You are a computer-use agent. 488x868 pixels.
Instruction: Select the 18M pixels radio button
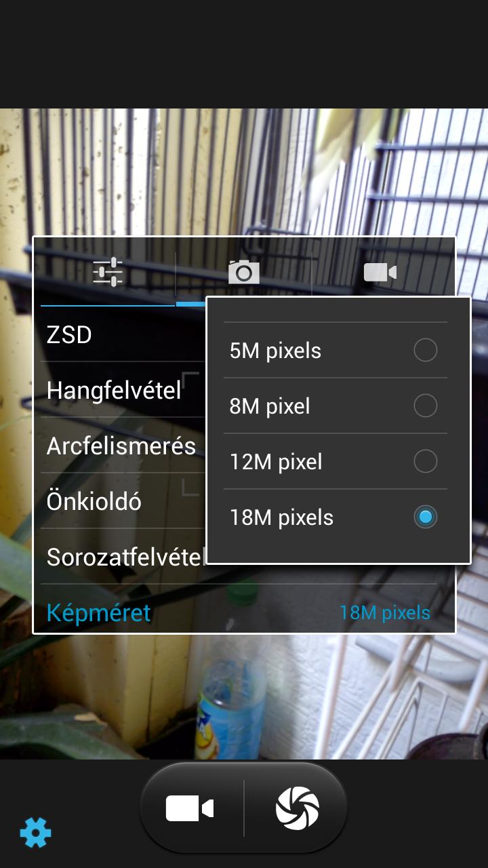[x=426, y=517]
